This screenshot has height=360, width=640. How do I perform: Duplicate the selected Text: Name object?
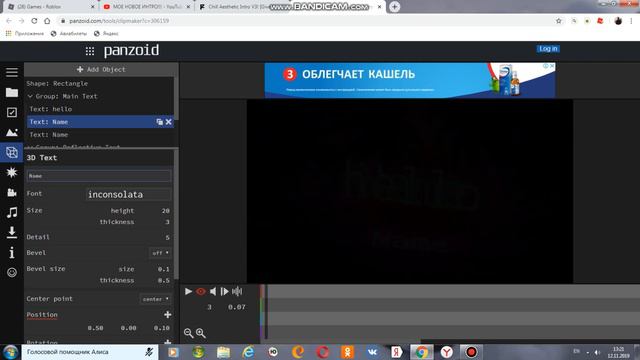(160, 122)
